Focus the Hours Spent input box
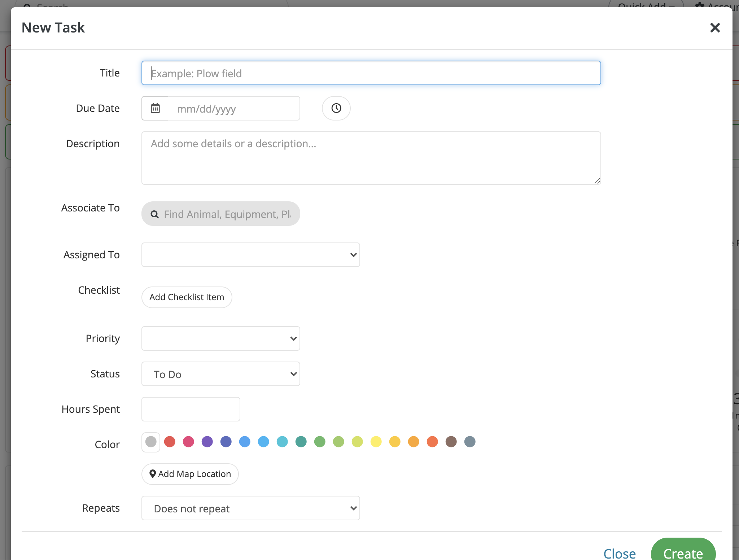 click(191, 409)
